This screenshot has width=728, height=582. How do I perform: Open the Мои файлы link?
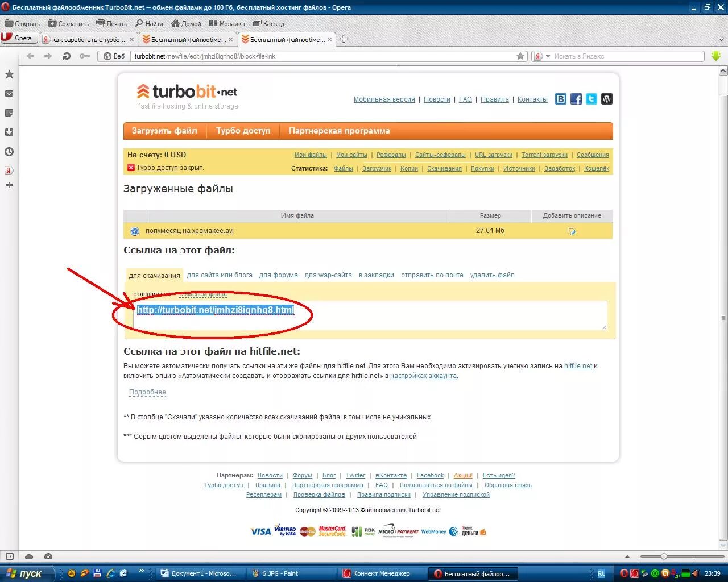coord(311,155)
